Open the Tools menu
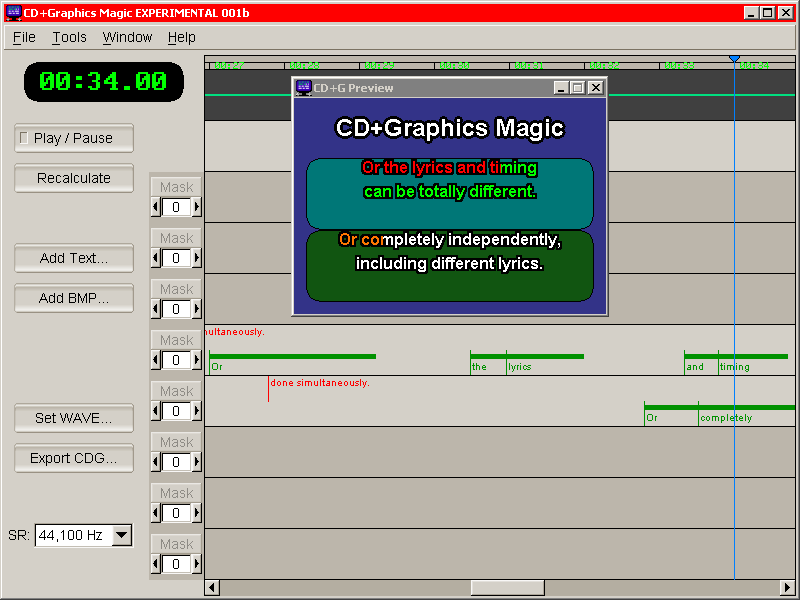 coord(69,37)
